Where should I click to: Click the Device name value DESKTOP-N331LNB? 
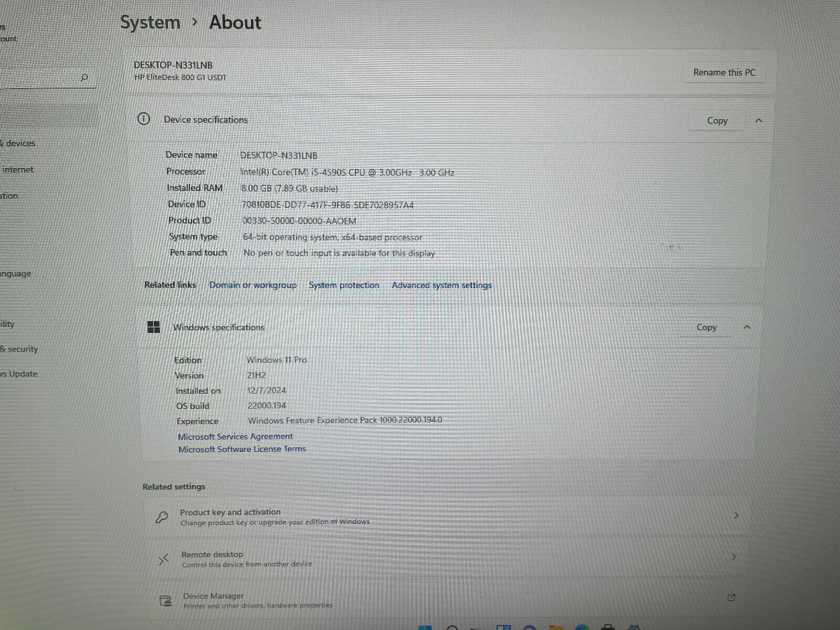point(279,155)
